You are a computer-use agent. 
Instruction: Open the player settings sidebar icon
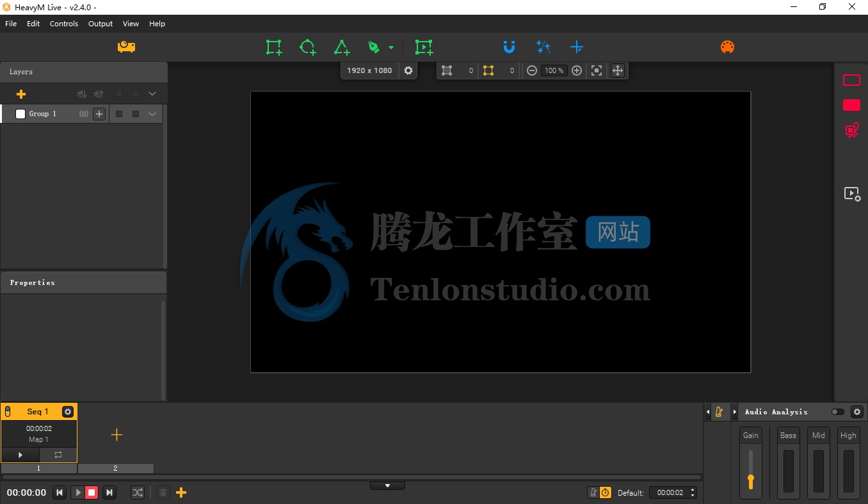pyautogui.click(x=852, y=194)
